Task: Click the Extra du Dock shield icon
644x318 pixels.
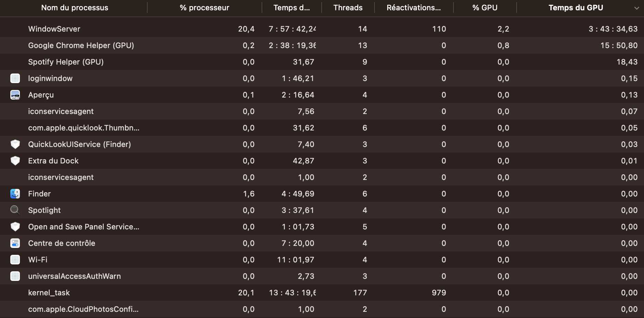Action: pos(15,161)
